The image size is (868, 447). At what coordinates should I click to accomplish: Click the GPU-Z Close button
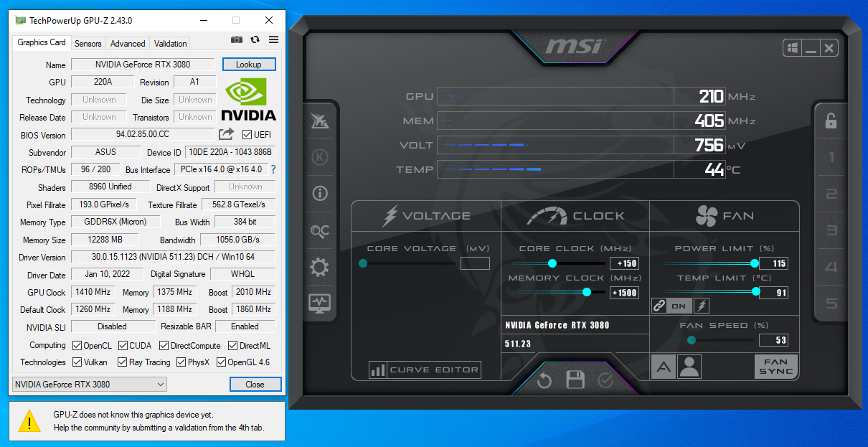point(255,384)
